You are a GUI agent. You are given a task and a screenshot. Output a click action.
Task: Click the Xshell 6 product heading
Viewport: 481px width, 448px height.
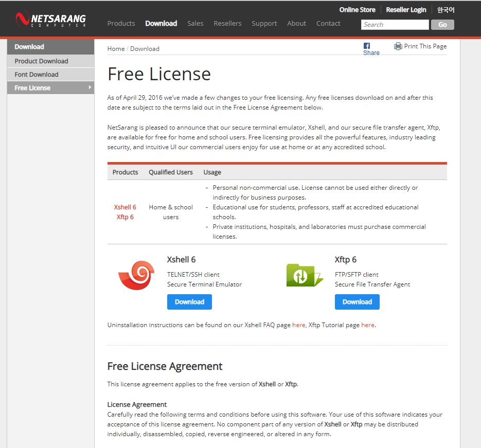point(181,259)
